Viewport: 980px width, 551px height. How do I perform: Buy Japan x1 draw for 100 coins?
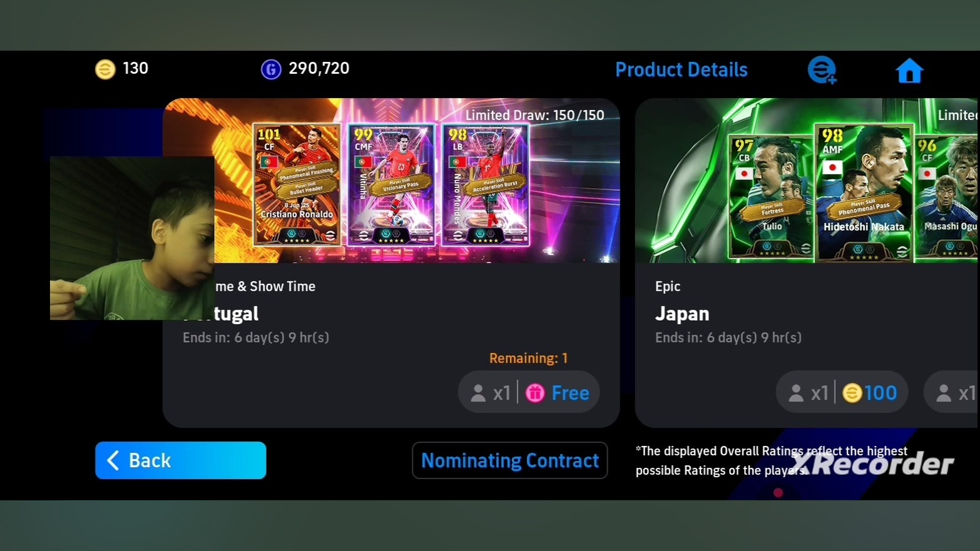pyautogui.click(x=842, y=393)
